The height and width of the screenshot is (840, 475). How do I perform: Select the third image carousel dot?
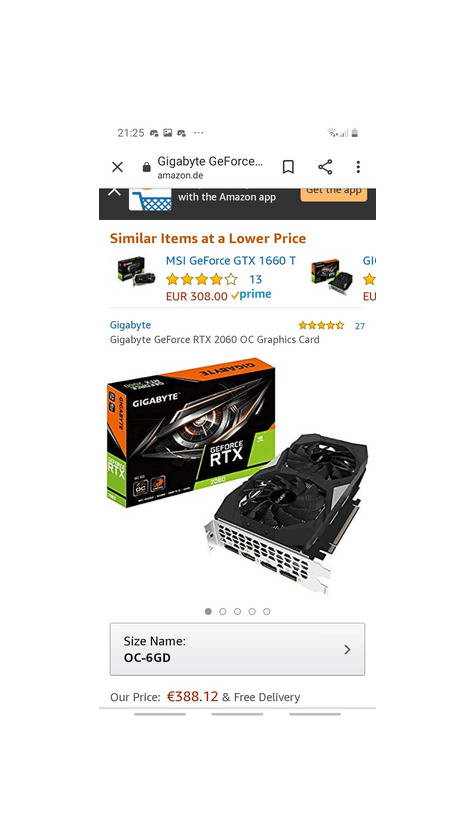coord(237,611)
